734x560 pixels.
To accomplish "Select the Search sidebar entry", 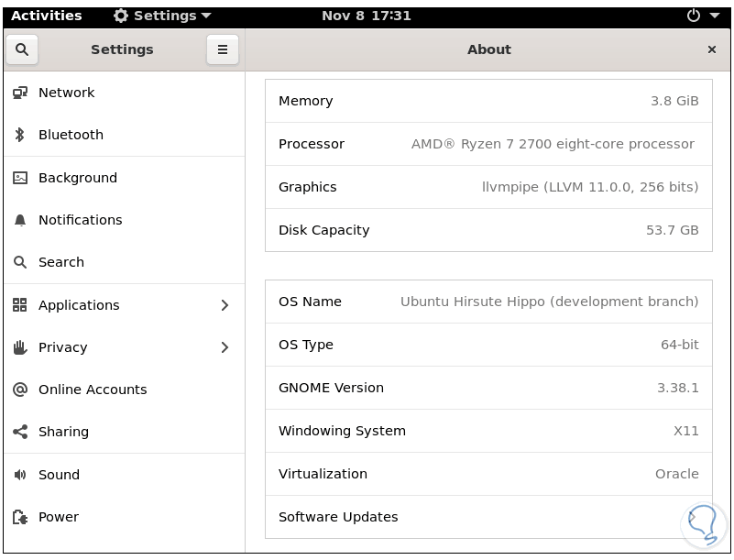I will click(x=61, y=262).
